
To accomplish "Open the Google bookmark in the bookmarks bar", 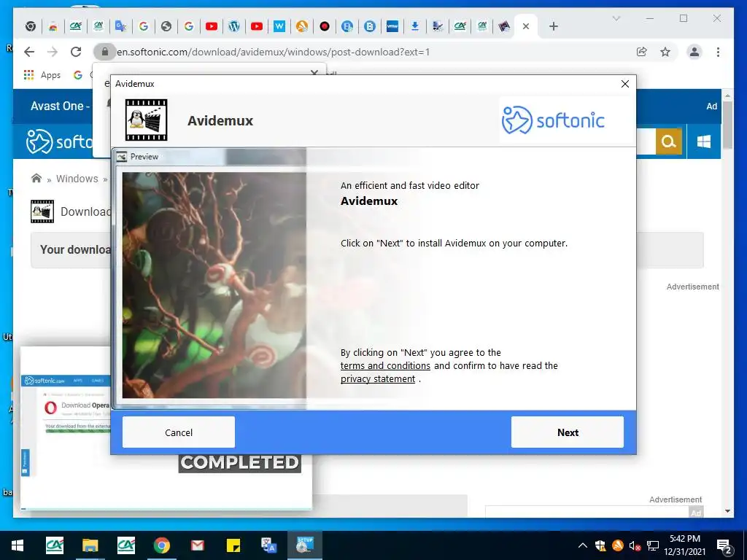I will click(x=77, y=75).
